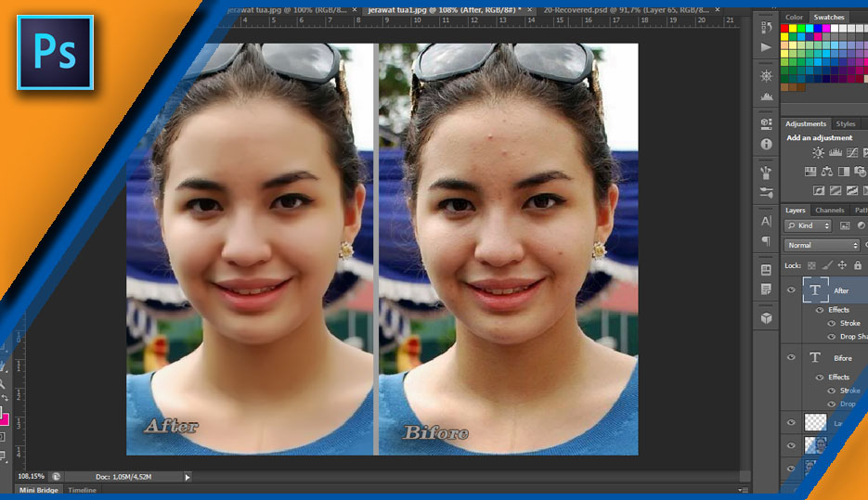Pick the magenta swatch in top row
The image size is (868, 500).
pyautogui.click(x=826, y=28)
